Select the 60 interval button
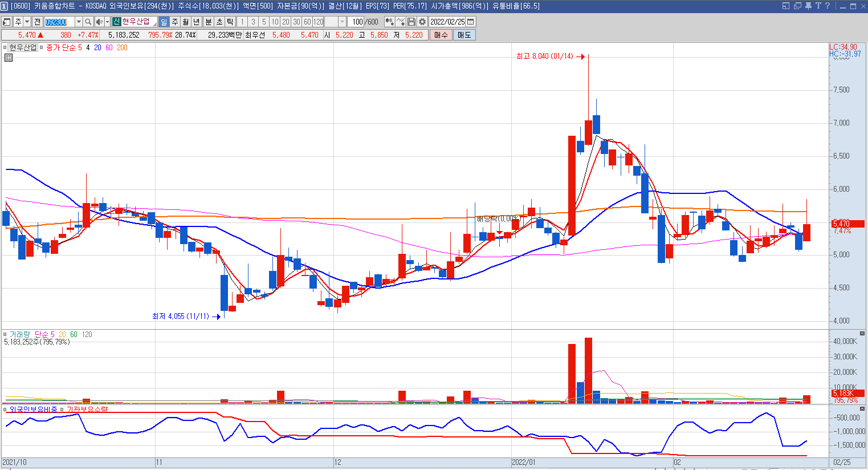The width and height of the screenshot is (868, 470). [x=307, y=22]
